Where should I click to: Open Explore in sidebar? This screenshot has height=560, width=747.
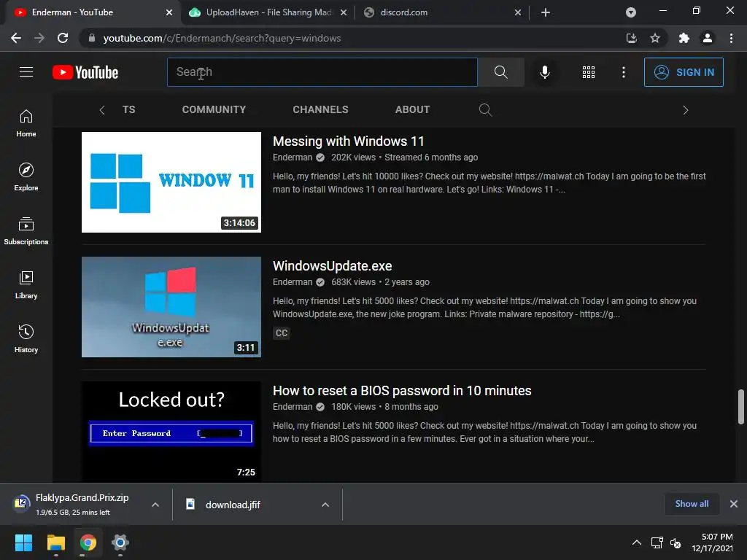click(26, 177)
